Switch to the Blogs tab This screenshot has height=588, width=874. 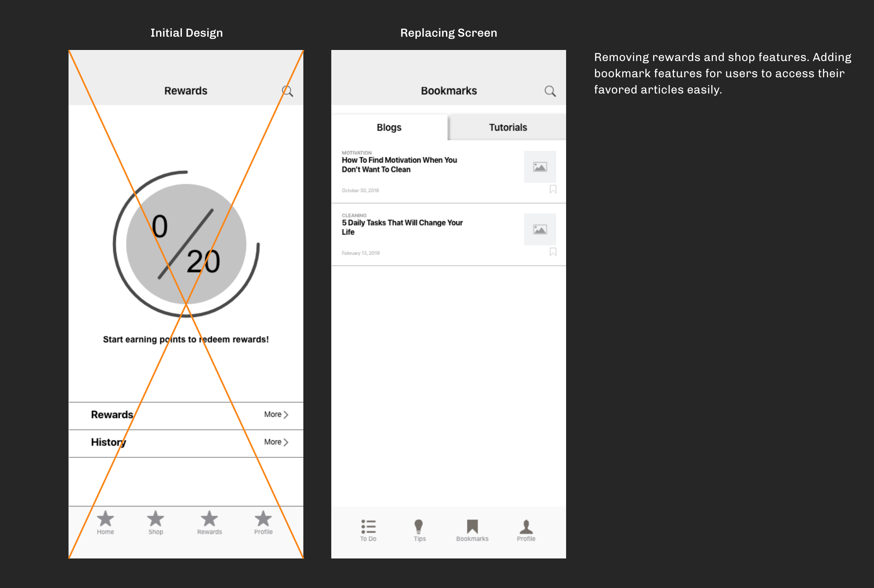[389, 127]
